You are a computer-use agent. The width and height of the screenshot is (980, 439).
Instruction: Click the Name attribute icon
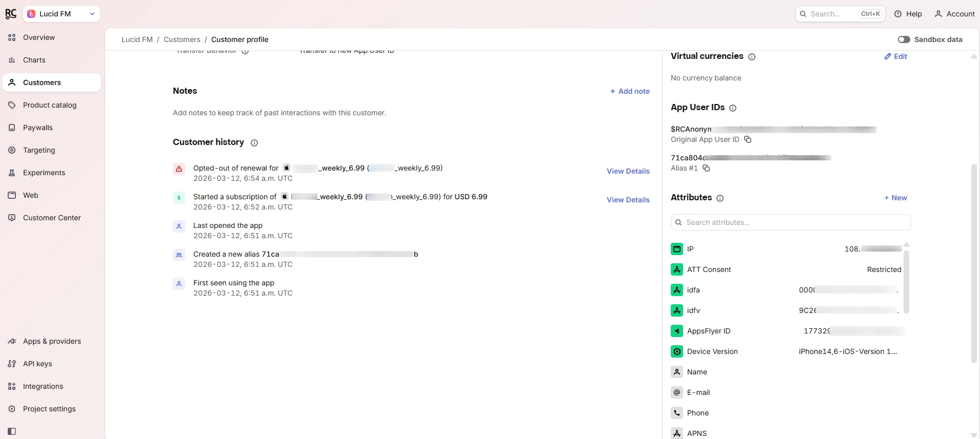pos(677,372)
